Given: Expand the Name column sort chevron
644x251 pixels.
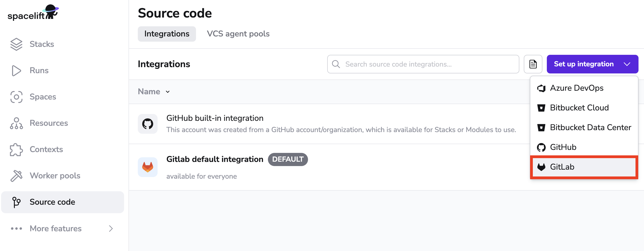Looking at the screenshot, I should tap(168, 92).
